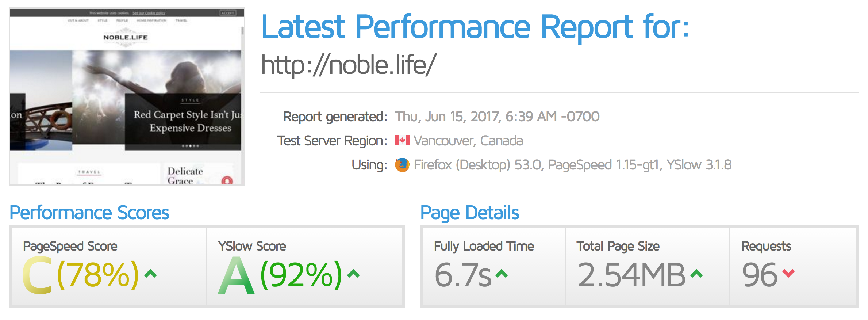This screenshot has width=868, height=320.
Task: Click the Page Details heading
Action: click(469, 213)
